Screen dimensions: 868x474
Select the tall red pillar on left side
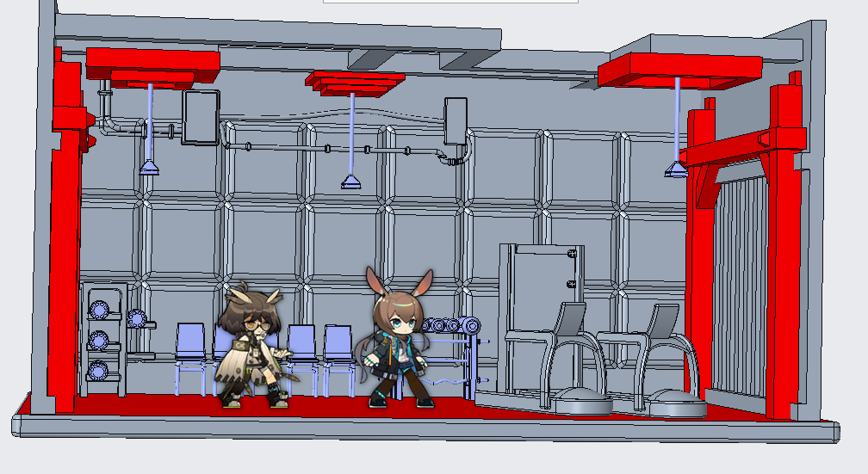pyautogui.click(x=65, y=237)
